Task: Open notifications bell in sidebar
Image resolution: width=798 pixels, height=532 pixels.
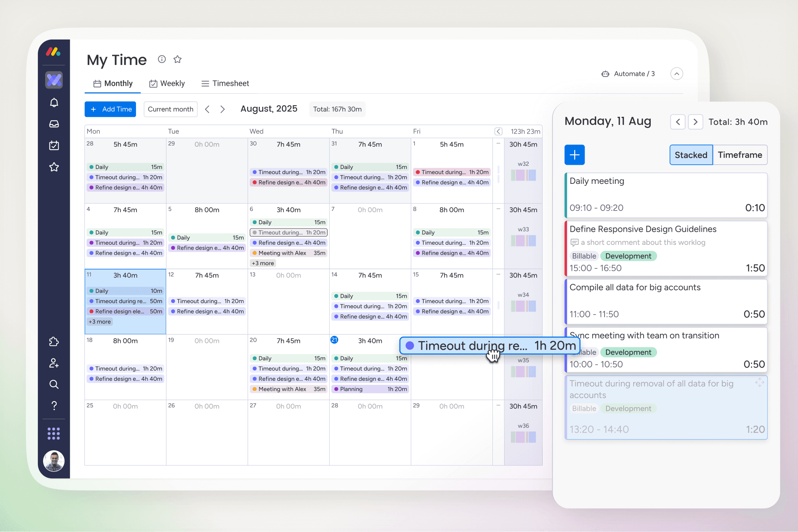Action: (54, 102)
